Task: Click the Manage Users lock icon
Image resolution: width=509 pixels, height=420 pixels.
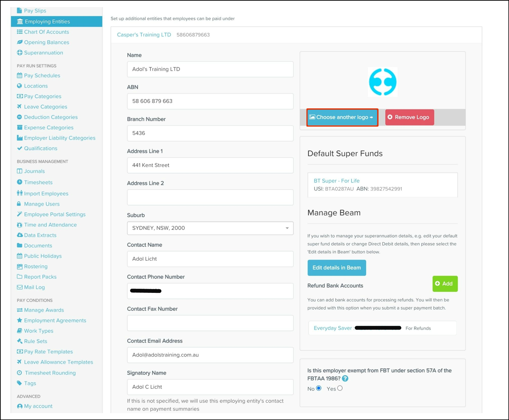Action: coord(19,204)
